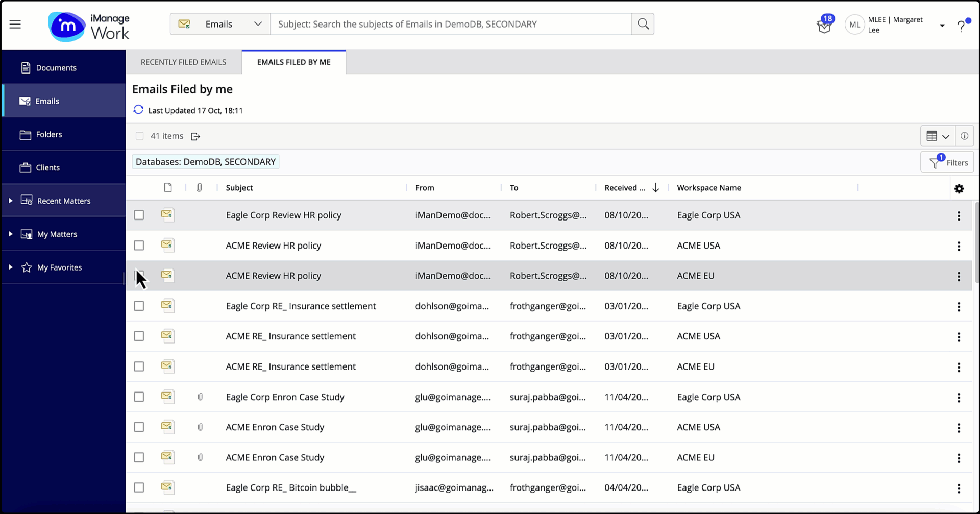
Task: Select Documents in the navigation sidebar
Action: 56,67
